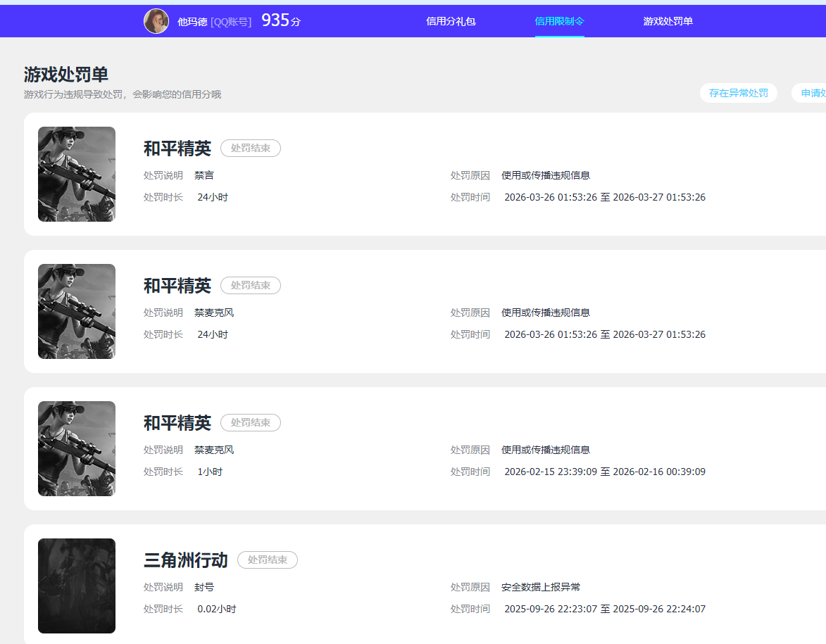Switch to the 信用限制令 tab

(559, 21)
